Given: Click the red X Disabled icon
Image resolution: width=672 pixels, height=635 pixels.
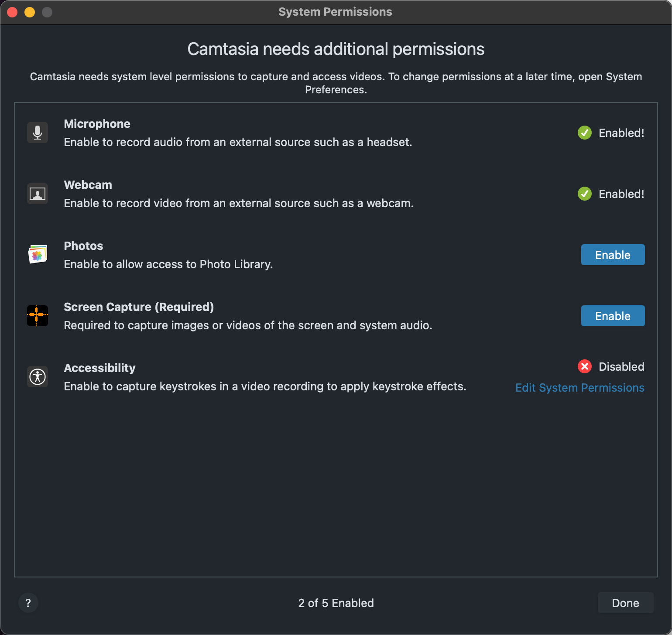Looking at the screenshot, I should tap(585, 366).
